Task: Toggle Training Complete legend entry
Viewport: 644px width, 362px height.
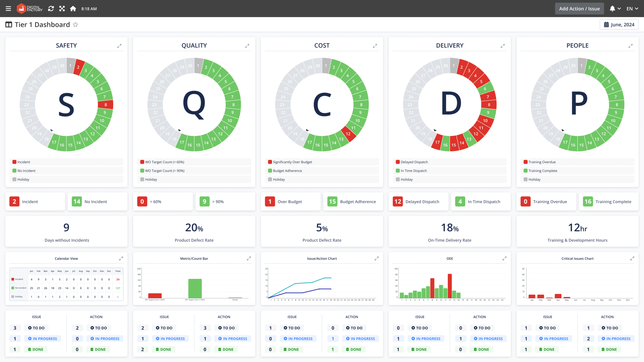Action: pyautogui.click(x=578, y=171)
